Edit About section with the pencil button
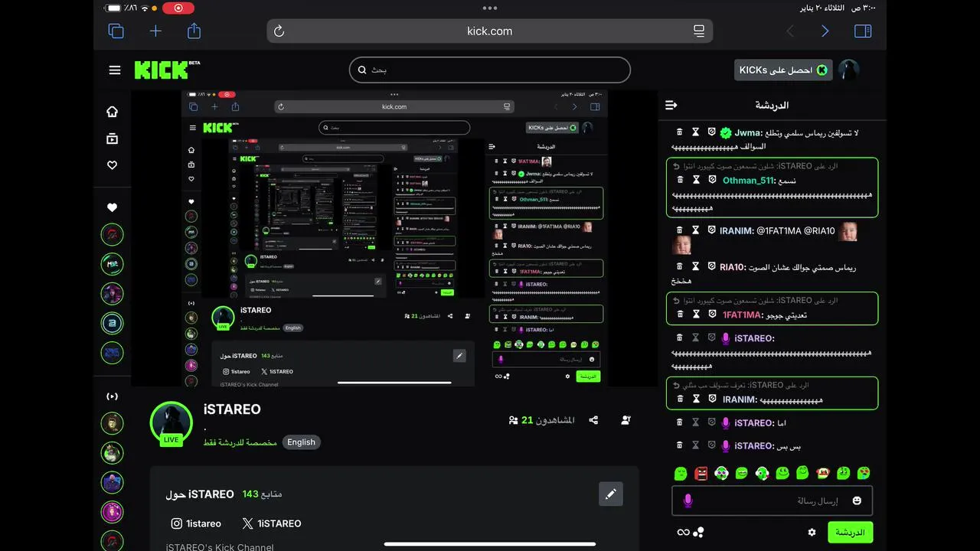 pyautogui.click(x=611, y=494)
